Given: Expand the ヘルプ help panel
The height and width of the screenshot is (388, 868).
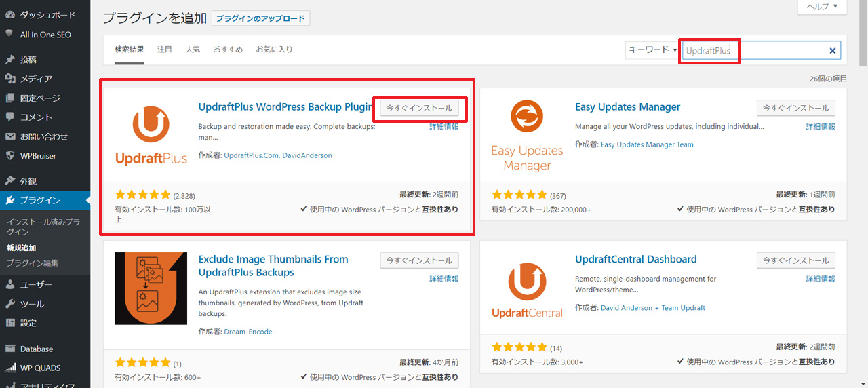Looking at the screenshot, I should tap(823, 6).
